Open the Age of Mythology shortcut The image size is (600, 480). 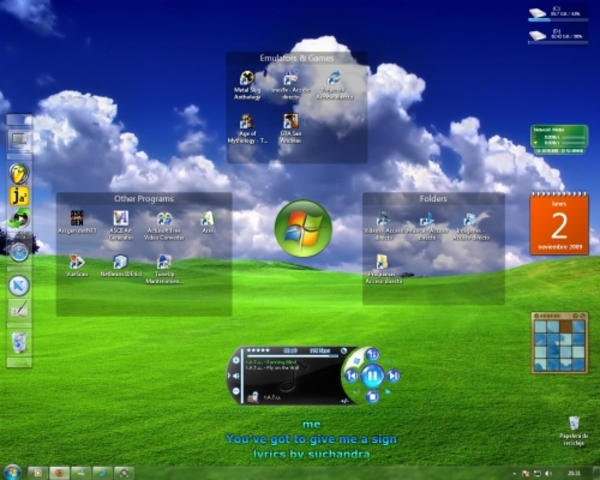pos(247,129)
